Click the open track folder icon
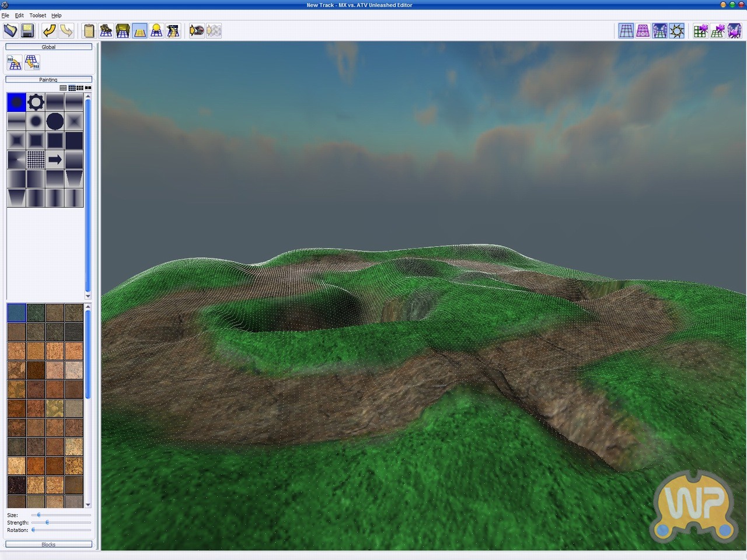The image size is (747, 560). [x=11, y=31]
